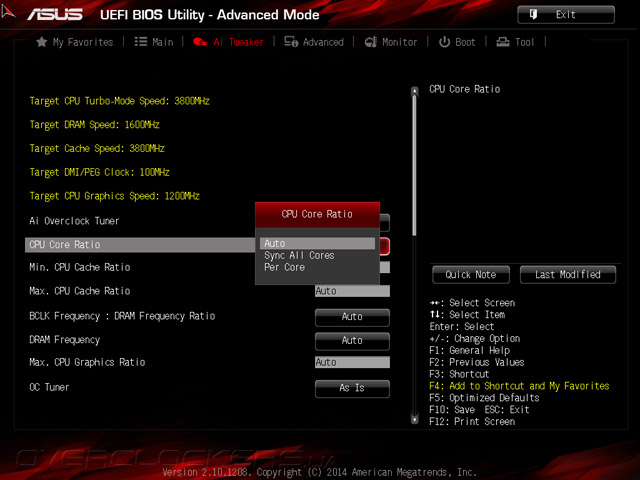
Task: Choose Per Core option
Action: (x=284, y=267)
